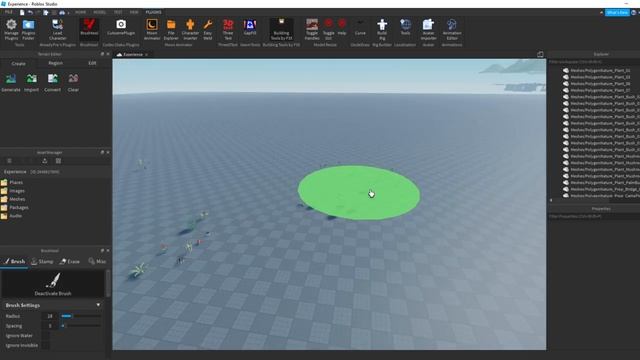
Task: Click the Model Resize Help icon
Action: [342, 27]
